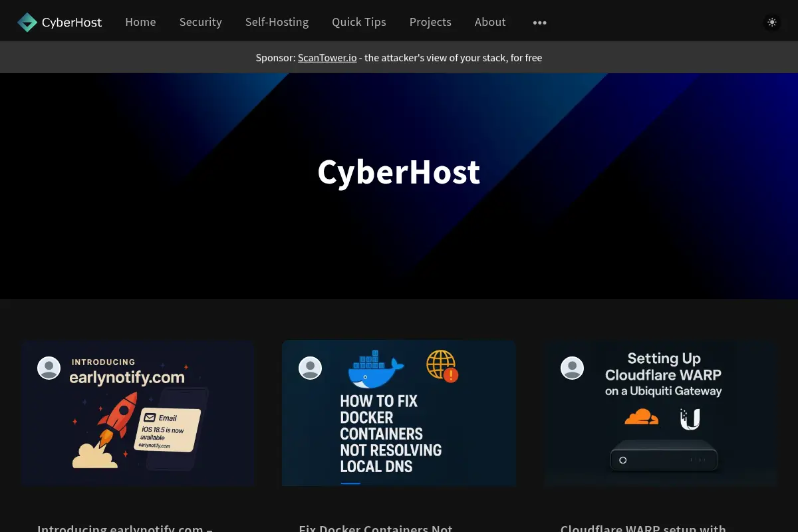
Task: Click author avatar on Cloudflare WARP card
Action: click(x=572, y=368)
